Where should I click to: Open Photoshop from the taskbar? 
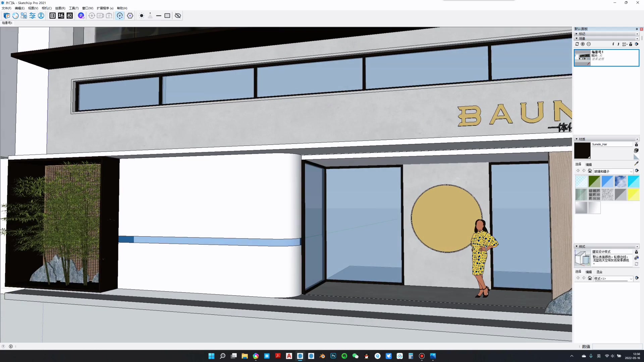(x=333, y=356)
